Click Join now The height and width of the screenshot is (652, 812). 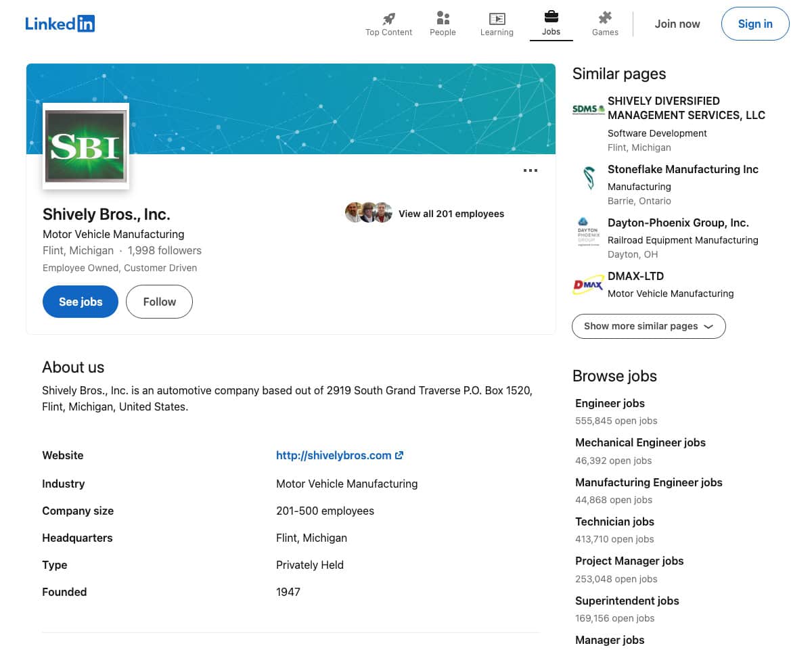(x=677, y=24)
